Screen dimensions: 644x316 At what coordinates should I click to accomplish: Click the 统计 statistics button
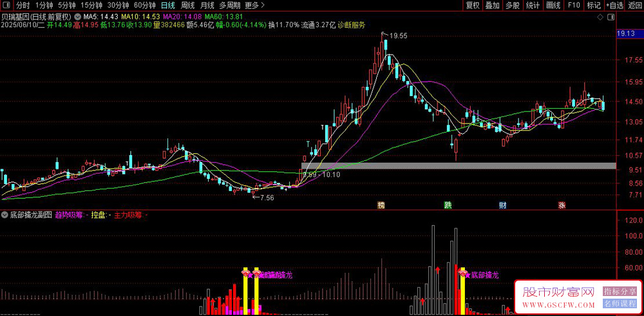point(533,6)
